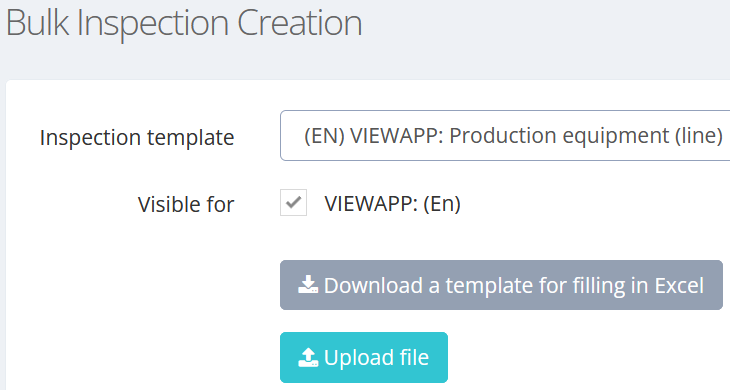Click the Upload file button
This screenshot has height=390, width=730.
(364, 357)
